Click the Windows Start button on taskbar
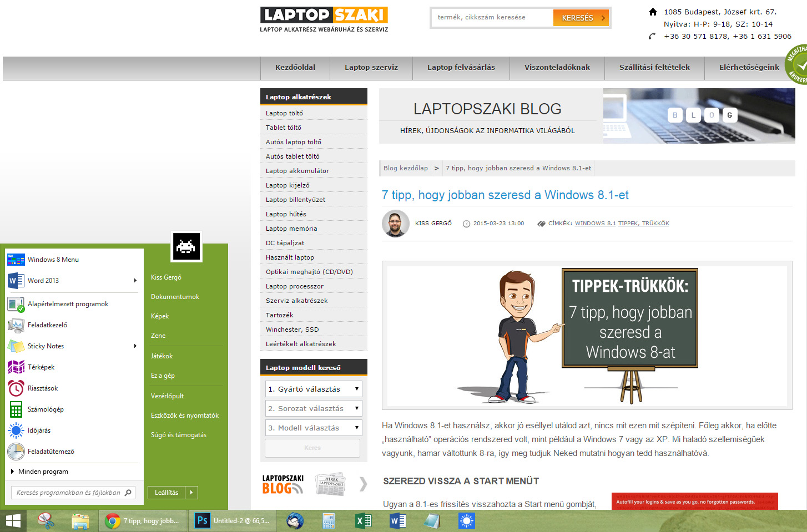Image resolution: width=807 pixels, height=532 pixels. (x=13, y=521)
